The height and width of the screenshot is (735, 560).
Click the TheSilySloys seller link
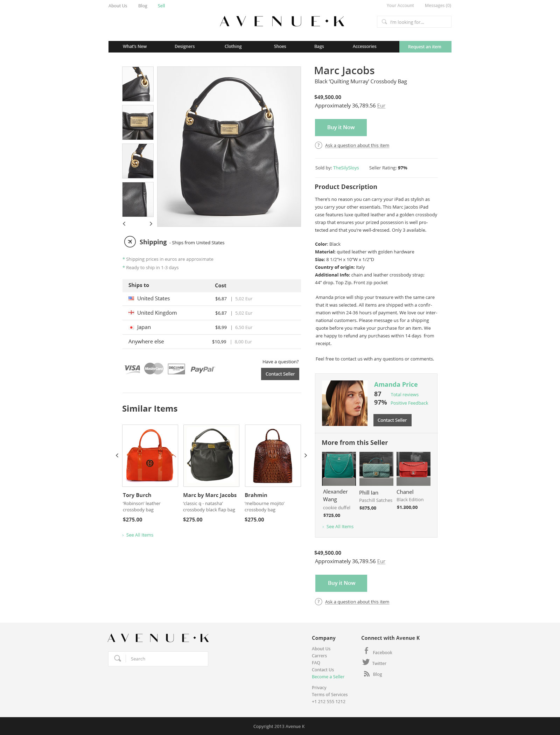click(346, 168)
